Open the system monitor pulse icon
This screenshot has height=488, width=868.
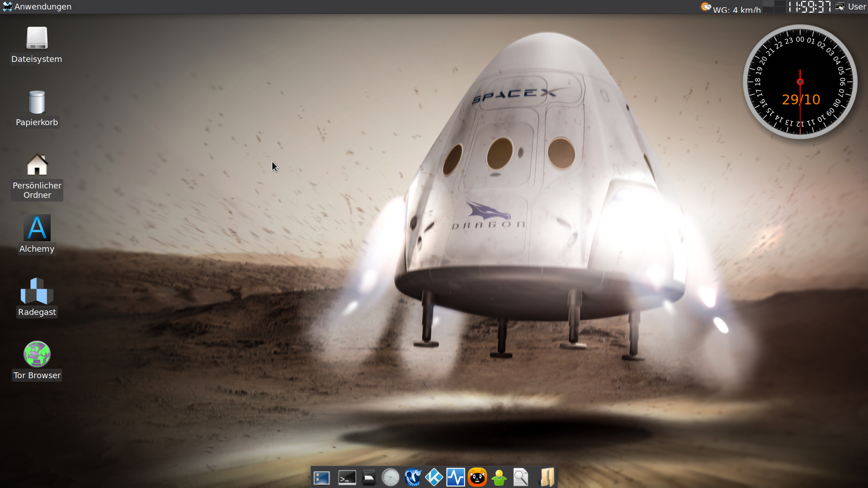point(456,478)
